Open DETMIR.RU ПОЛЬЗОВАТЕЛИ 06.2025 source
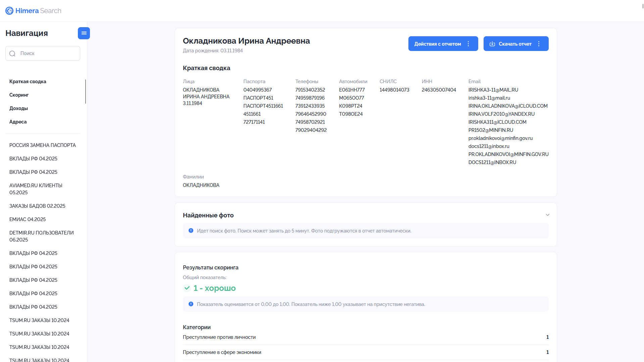Image resolution: width=644 pixels, height=362 pixels. tap(42, 236)
